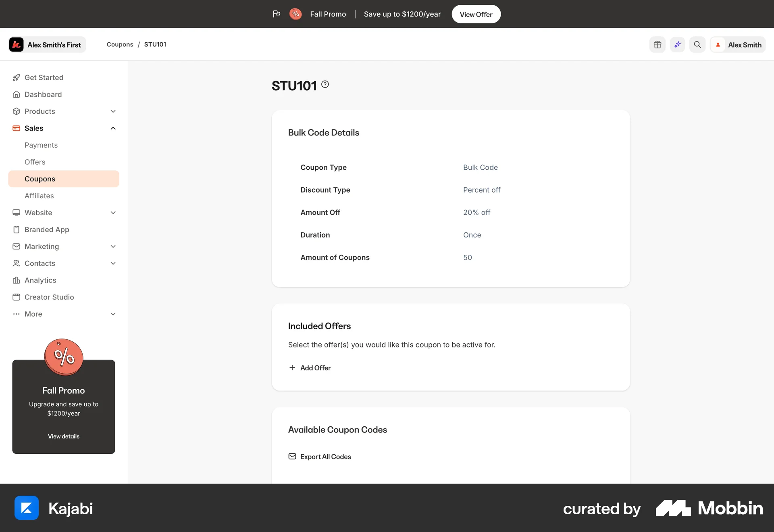Collapse the Sales section chevron

point(113,128)
